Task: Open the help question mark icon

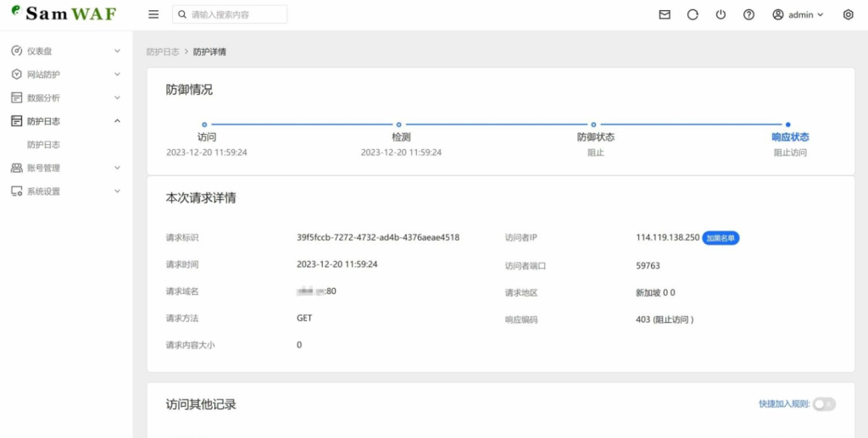Action: coord(749,14)
